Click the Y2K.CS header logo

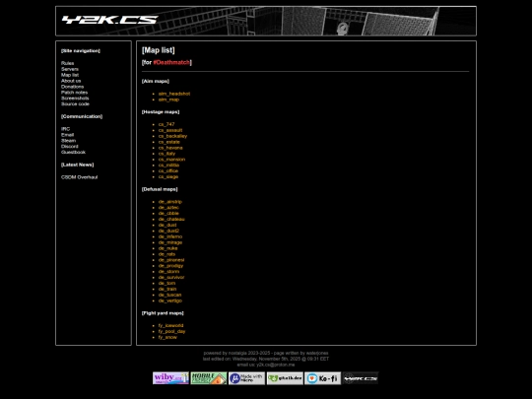110,20
